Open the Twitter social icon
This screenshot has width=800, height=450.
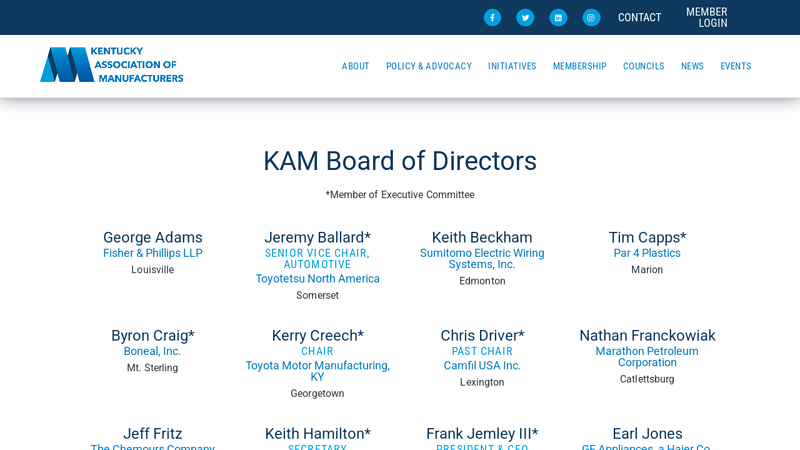525,17
